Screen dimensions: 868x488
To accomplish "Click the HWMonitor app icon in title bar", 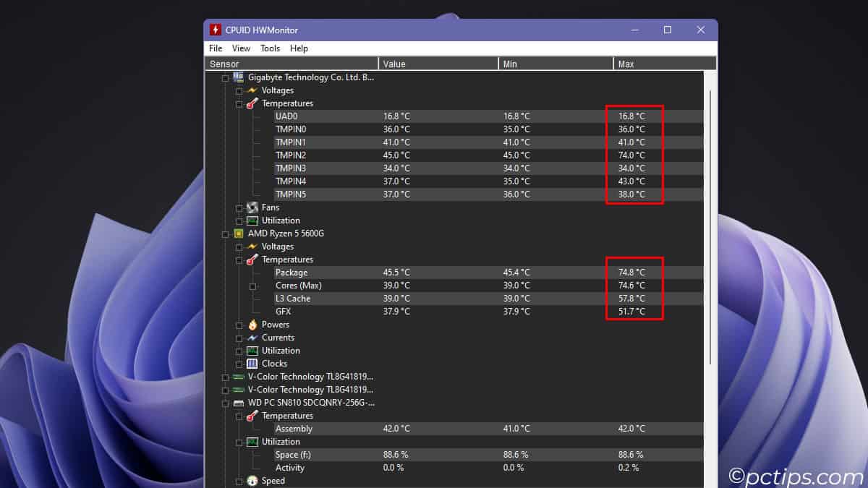I will [216, 30].
